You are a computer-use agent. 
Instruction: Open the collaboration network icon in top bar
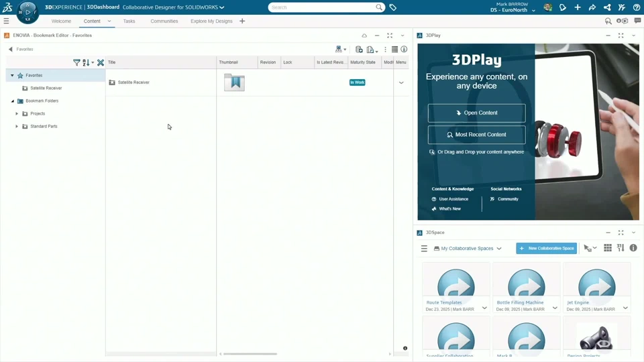point(607,7)
